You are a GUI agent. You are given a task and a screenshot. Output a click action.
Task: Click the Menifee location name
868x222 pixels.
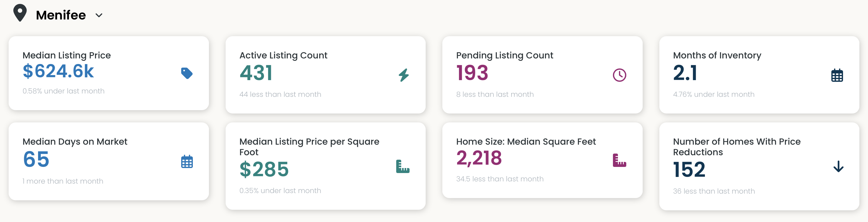point(61,15)
